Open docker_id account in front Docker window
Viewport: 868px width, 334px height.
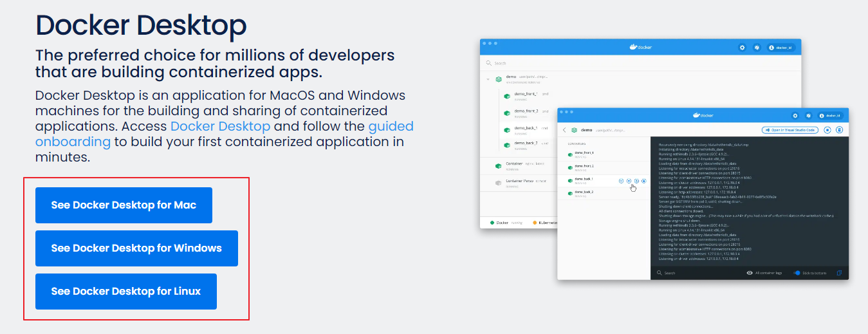(831, 116)
